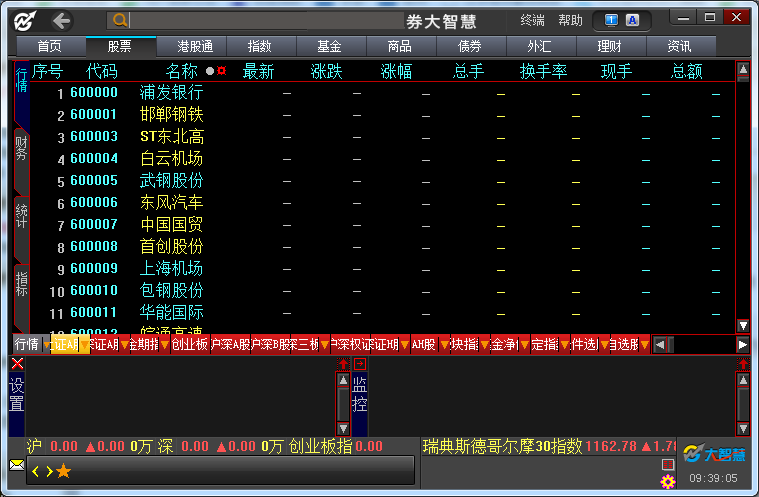Screen dimensions: 759x497
Task: Click the red boxed arrow icon above 监控
Action: coord(360,363)
